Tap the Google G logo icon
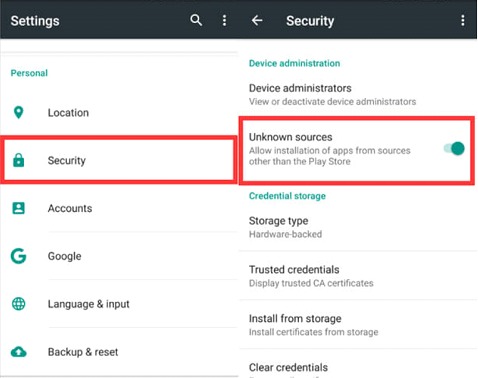Screen dimensions: 478x378 [x=19, y=256]
